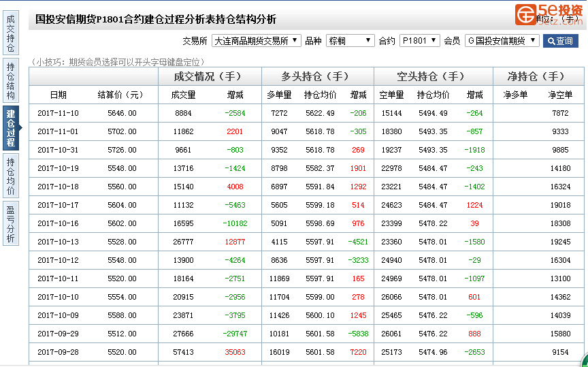Screen dimensions: 588x367
Task: Select the date cell 2017-11-10
Action: [58, 113]
